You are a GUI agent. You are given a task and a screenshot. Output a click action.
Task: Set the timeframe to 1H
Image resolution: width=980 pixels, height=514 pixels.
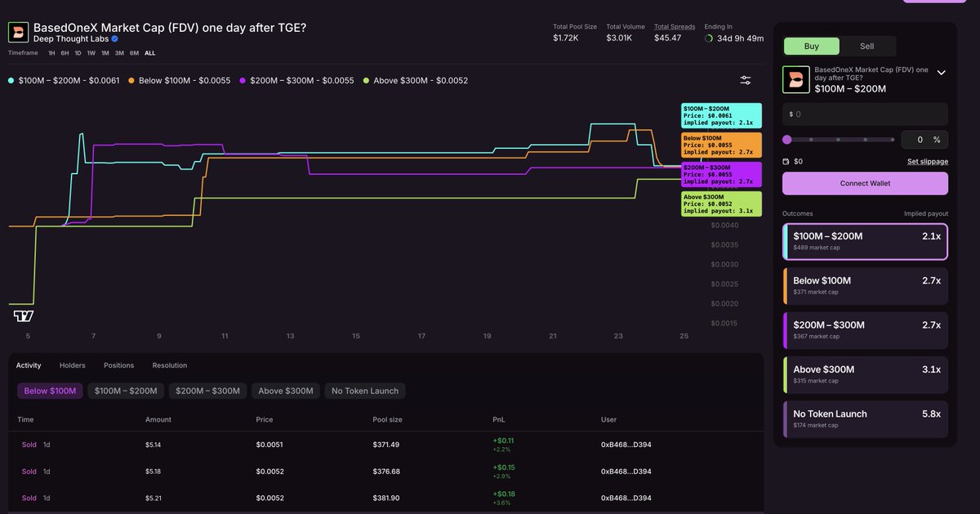click(x=51, y=53)
